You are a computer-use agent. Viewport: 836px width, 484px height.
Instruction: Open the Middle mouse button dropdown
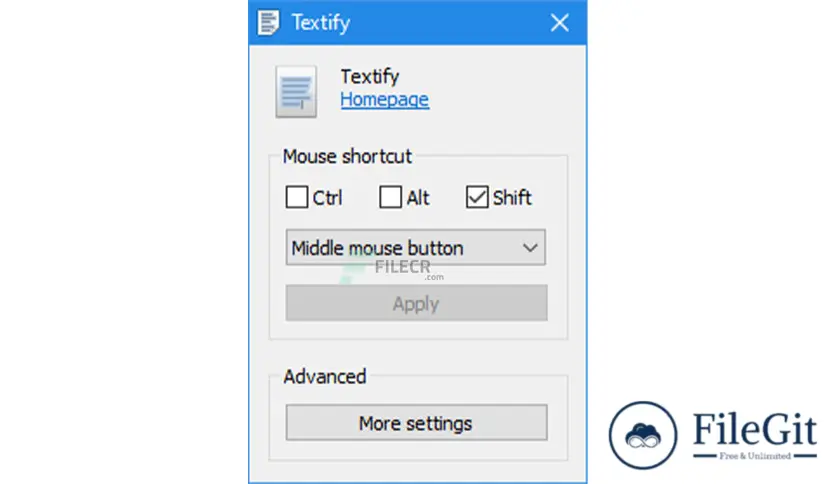(x=415, y=247)
